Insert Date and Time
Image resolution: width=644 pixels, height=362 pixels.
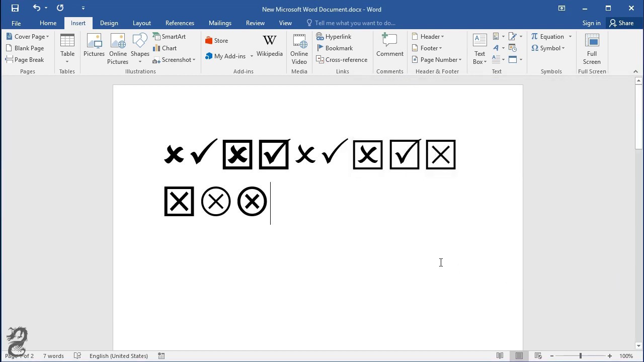coord(513,48)
